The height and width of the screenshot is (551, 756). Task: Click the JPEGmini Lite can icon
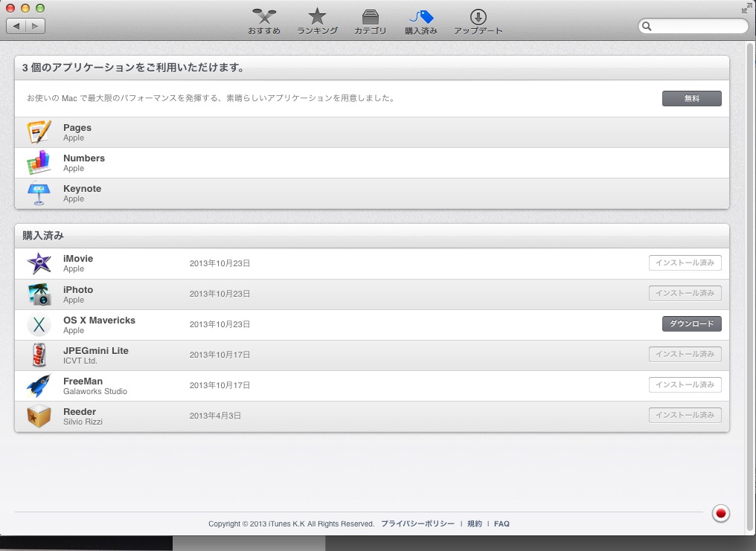39,355
